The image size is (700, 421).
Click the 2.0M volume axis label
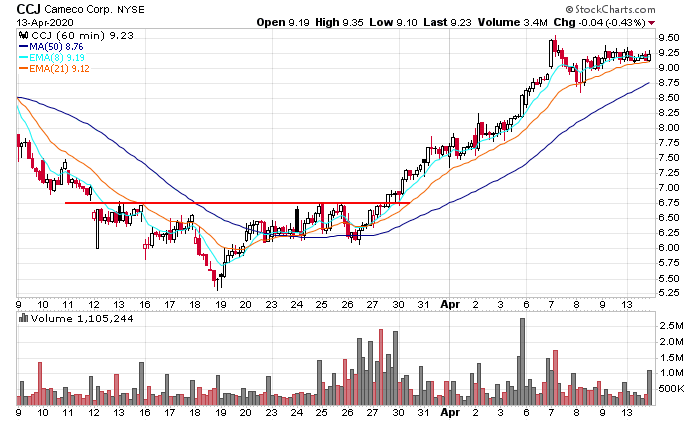click(671, 342)
